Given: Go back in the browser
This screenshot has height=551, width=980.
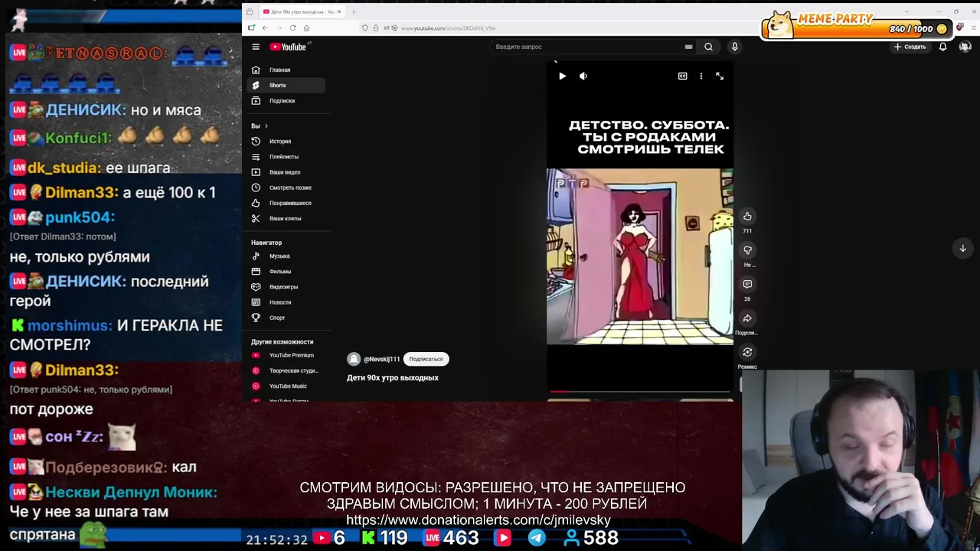Looking at the screenshot, I should point(265,28).
